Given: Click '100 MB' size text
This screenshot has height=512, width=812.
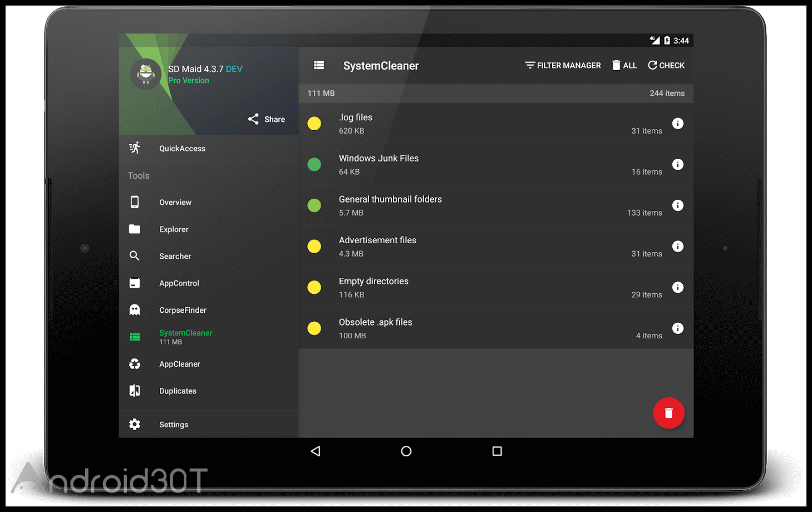Looking at the screenshot, I should (352, 336).
